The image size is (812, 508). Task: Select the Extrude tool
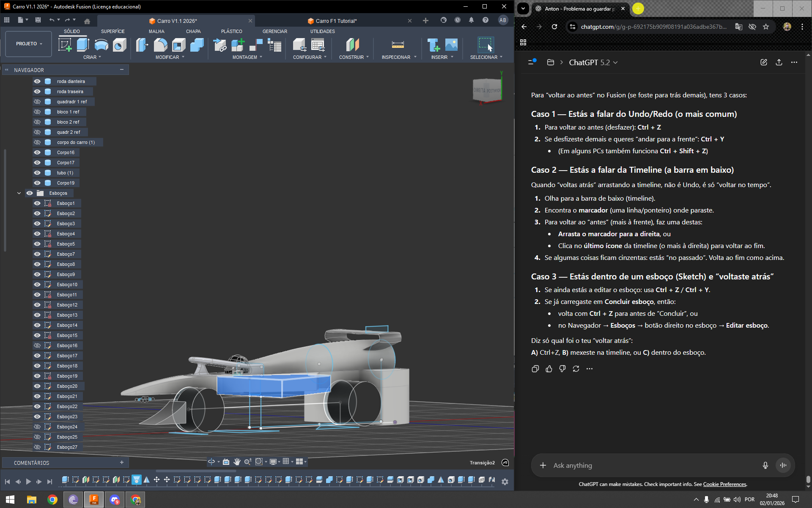point(83,44)
